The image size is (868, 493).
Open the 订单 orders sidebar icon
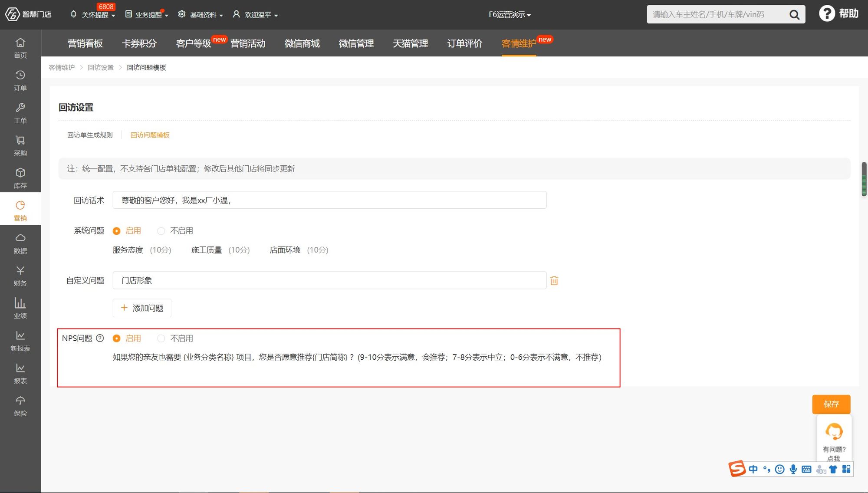pyautogui.click(x=20, y=80)
